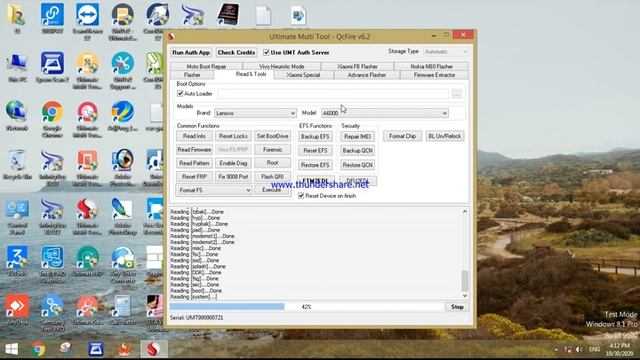This screenshot has width=640, height=360.
Task: Stop the current reading operation
Action: coord(457,307)
